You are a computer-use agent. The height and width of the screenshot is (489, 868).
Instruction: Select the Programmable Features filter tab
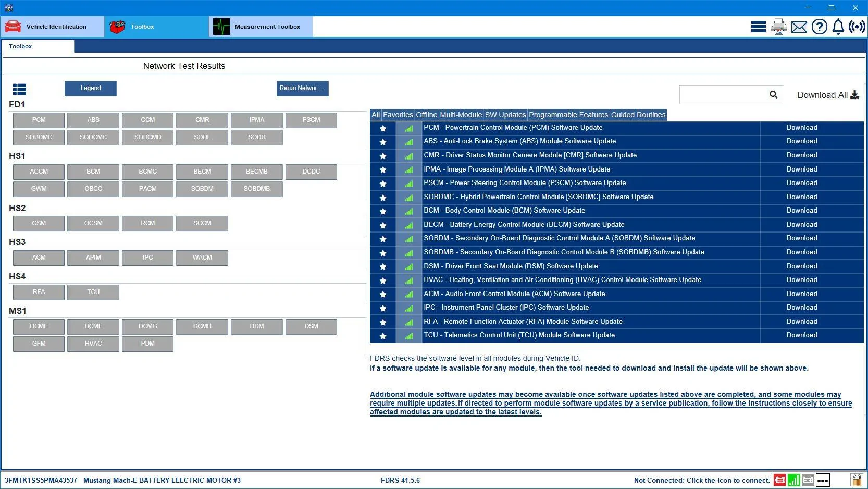pyautogui.click(x=568, y=115)
